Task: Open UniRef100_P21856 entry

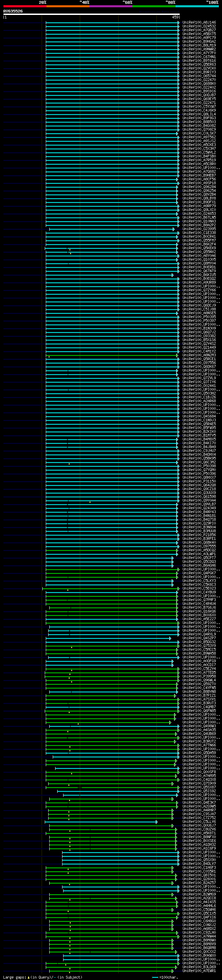Action: point(199,535)
